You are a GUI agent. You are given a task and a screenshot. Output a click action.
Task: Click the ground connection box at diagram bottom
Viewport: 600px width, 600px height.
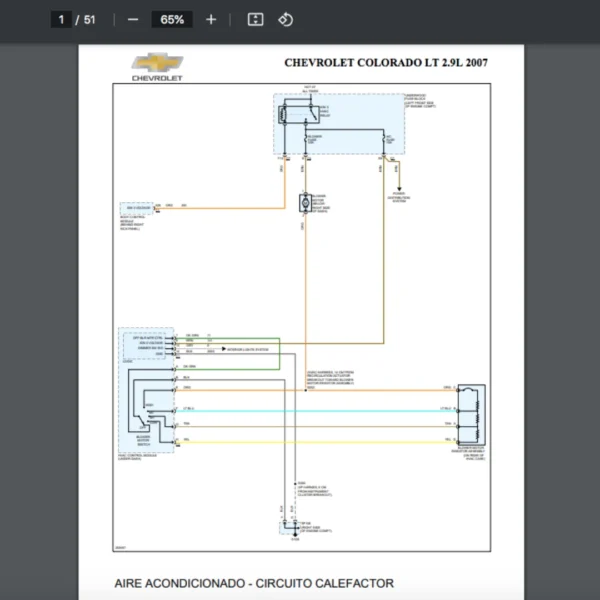coord(292,526)
